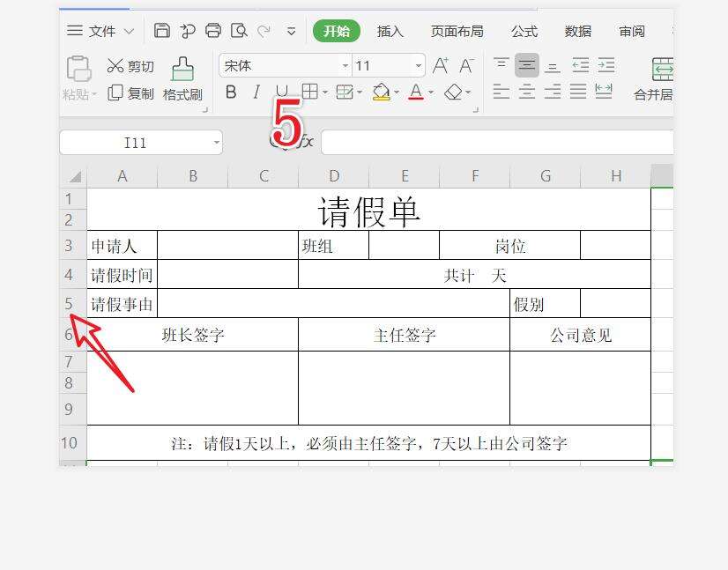728x570 pixels.
Task: Click the select-all corner triangle
Action: coord(75,176)
